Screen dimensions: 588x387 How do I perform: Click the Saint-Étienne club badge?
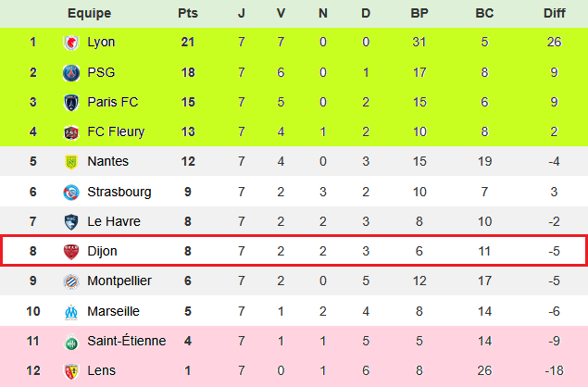coord(70,341)
